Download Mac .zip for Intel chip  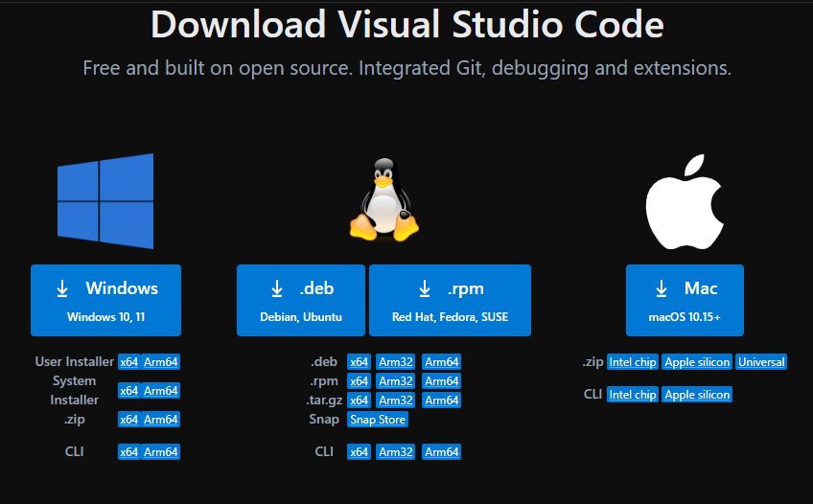(633, 362)
